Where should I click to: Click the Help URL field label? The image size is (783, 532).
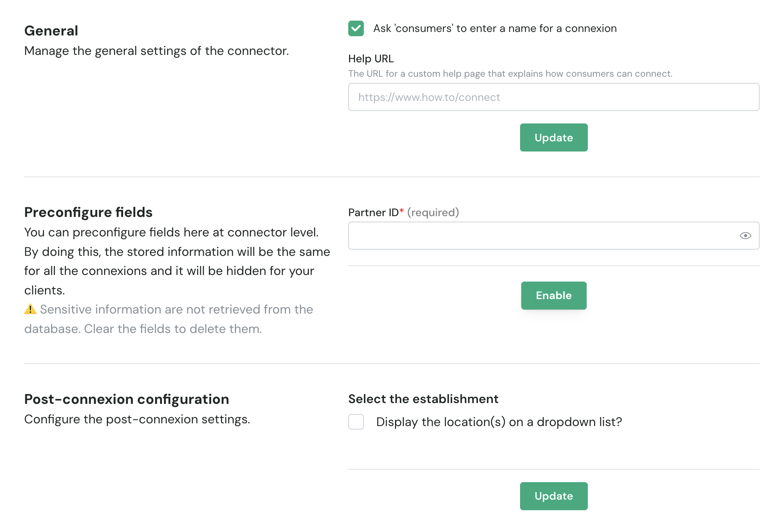click(x=370, y=58)
